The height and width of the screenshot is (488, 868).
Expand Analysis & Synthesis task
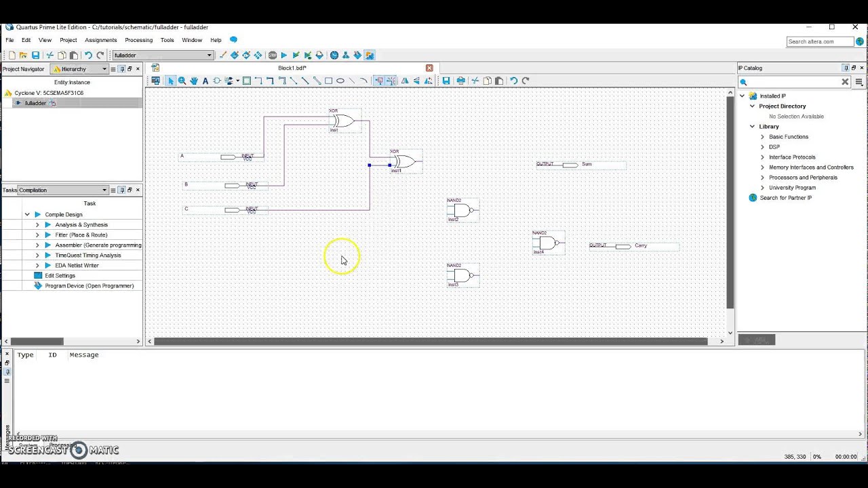coord(37,224)
